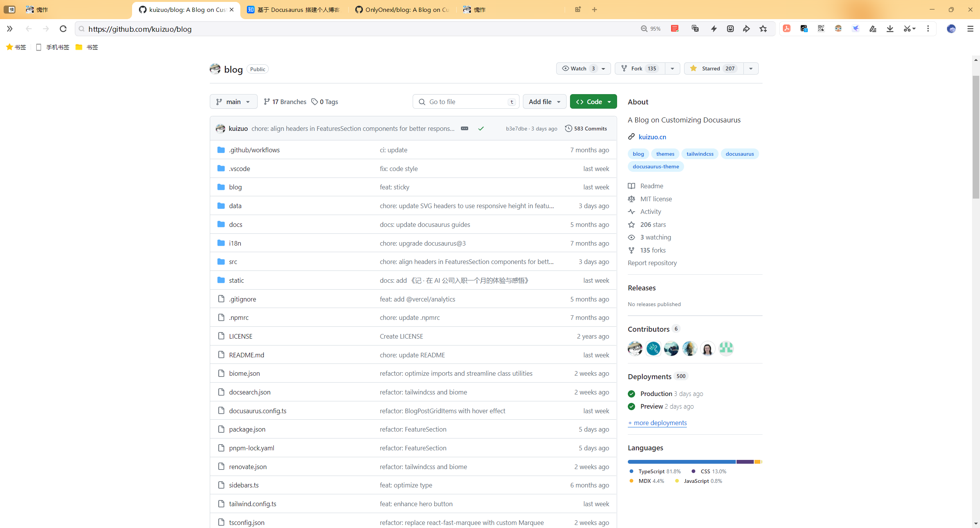Toggle the Starred button to unstar
This screenshot has height=528, width=980.
point(714,68)
